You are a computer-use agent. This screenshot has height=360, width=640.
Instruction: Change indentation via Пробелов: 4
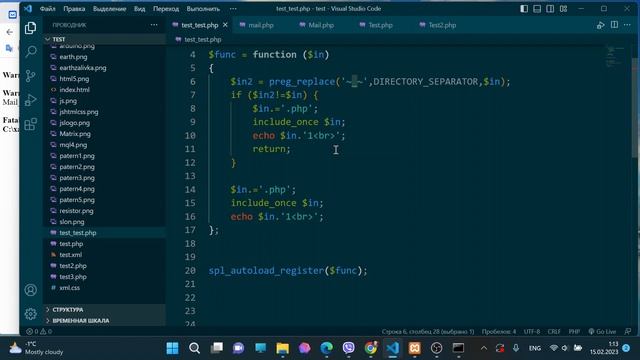499,331
